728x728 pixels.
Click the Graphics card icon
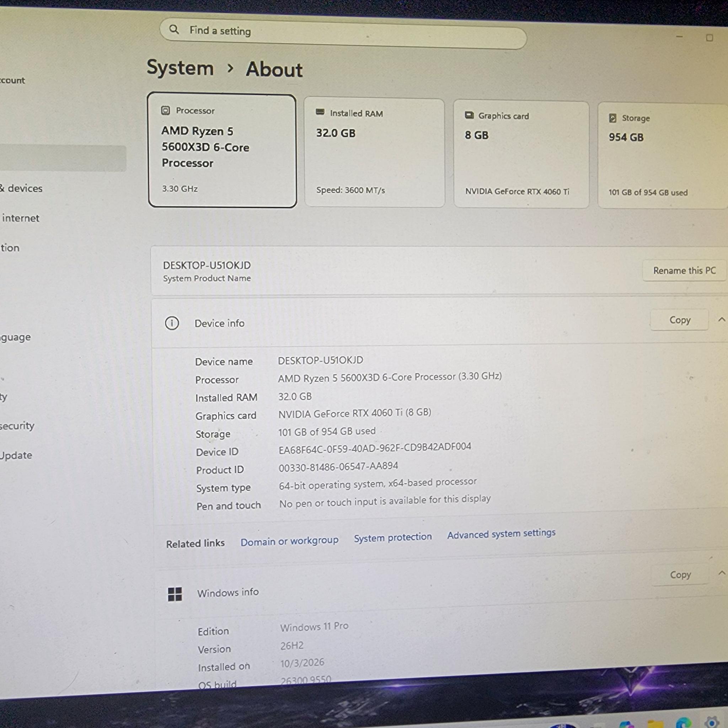(469, 115)
